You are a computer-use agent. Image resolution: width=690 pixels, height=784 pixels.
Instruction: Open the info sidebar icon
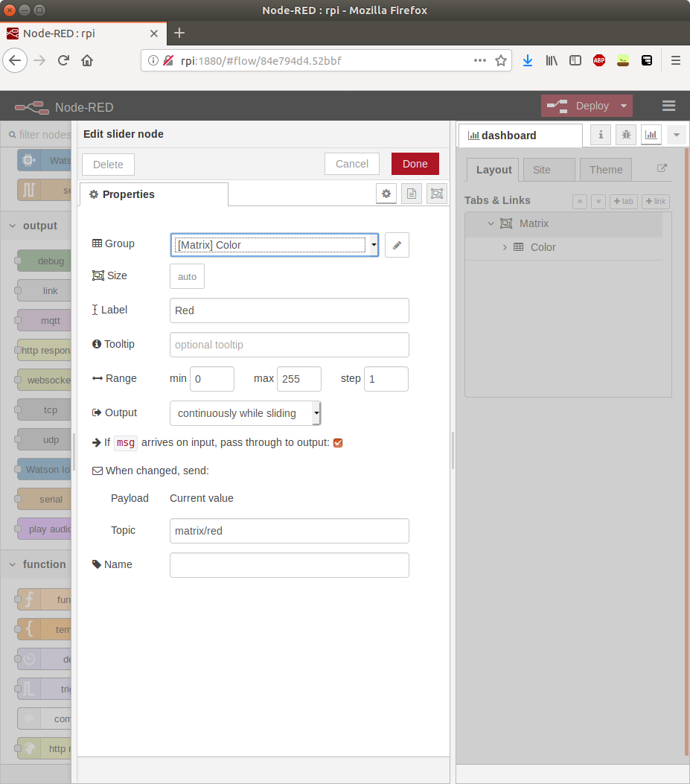click(601, 135)
